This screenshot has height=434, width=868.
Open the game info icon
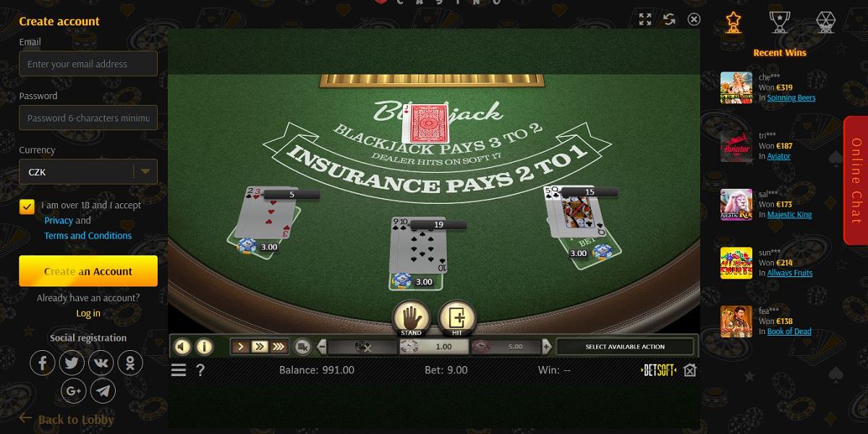[x=205, y=346]
